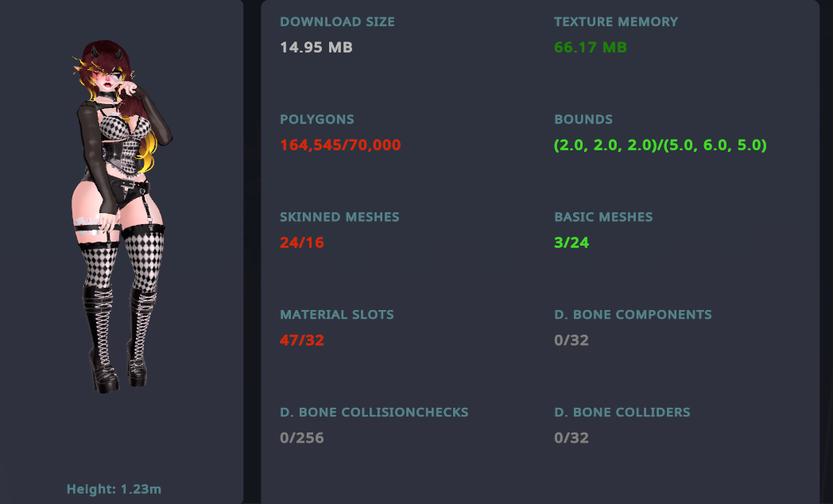Select the Bounds heading
This screenshot has width=833, height=504.
click(583, 120)
